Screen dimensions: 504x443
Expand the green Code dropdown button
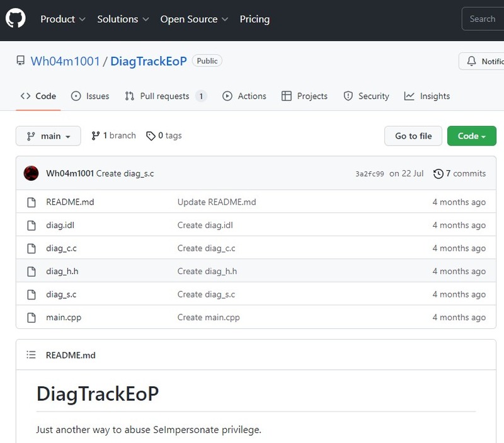tap(471, 136)
